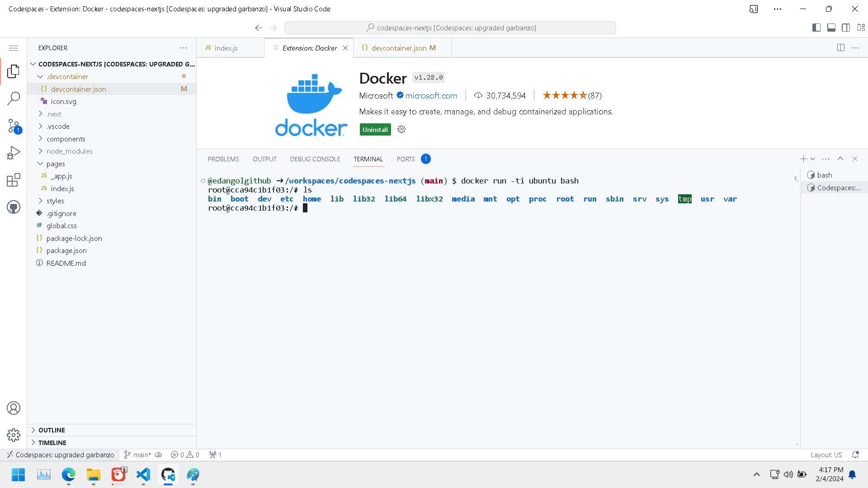Open package.json in explorer tree
The height and width of the screenshot is (488, 868).
click(112, 250)
